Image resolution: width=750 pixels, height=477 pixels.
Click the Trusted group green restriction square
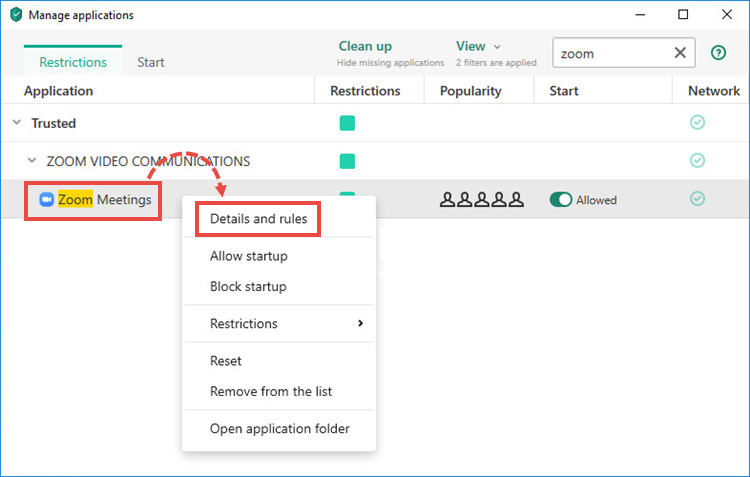coord(347,123)
